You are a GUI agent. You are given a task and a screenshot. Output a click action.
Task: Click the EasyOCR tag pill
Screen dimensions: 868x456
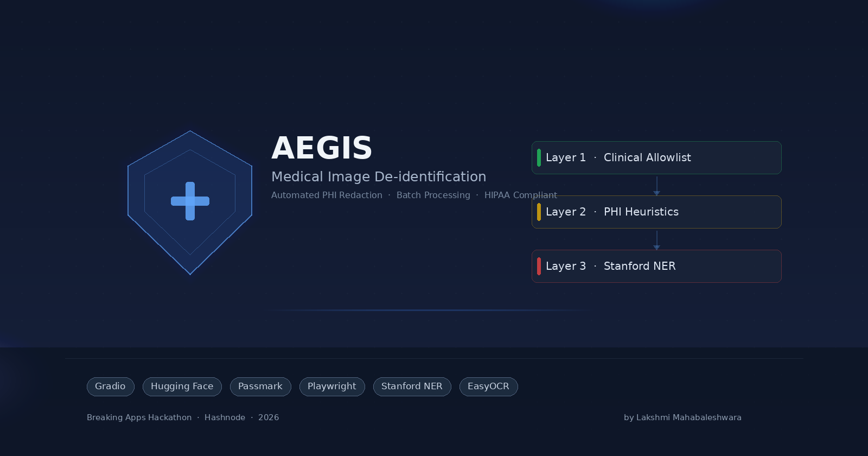(489, 387)
